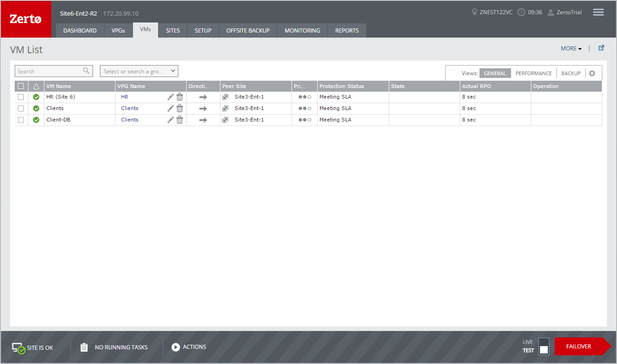The image size is (617, 364).
Task: Click the ZertoTrial user icon
Action: coord(551,12)
